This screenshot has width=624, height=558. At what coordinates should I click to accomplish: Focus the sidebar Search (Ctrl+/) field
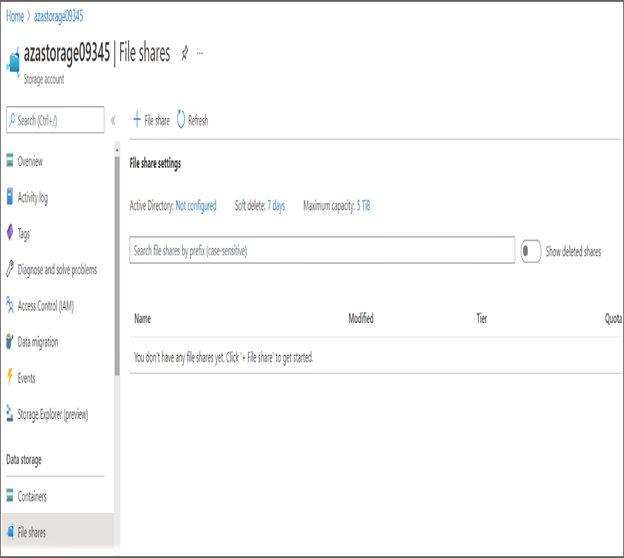click(55, 119)
